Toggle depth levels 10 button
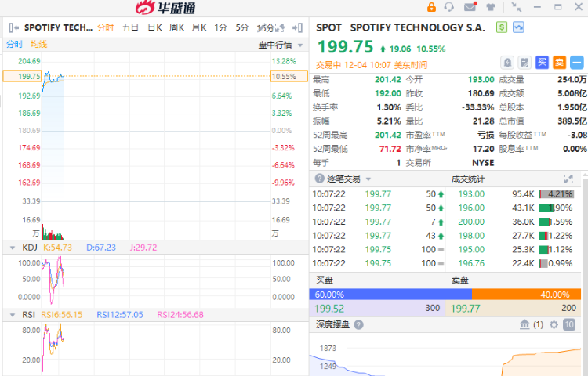This screenshot has height=376, width=588. [x=569, y=324]
